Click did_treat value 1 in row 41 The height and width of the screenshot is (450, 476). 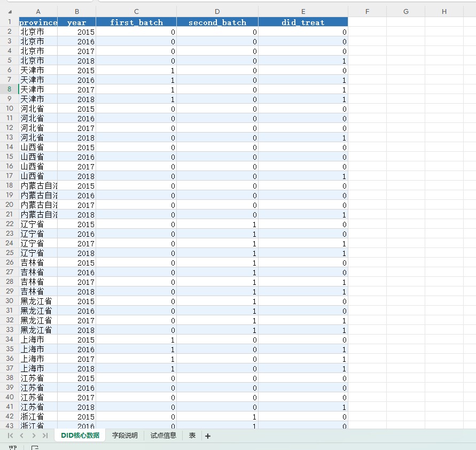coord(303,407)
